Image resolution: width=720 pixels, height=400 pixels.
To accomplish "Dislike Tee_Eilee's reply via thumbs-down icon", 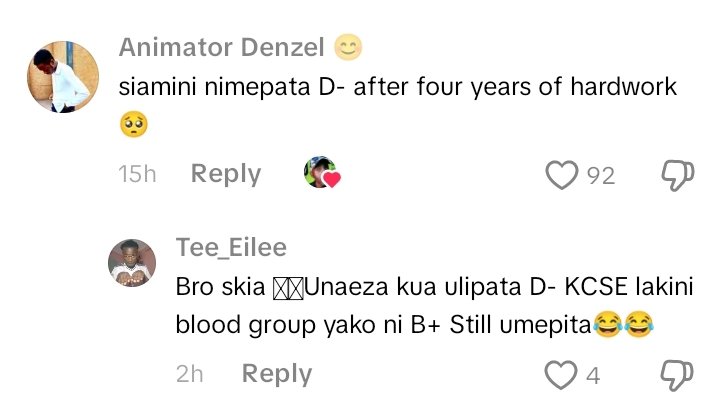I will coord(676,375).
